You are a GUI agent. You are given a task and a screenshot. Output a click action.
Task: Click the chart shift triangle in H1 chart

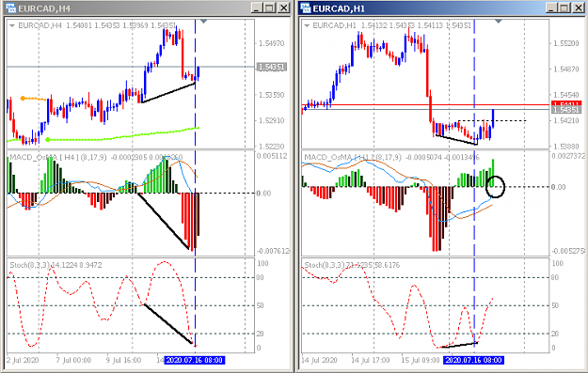(498, 22)
